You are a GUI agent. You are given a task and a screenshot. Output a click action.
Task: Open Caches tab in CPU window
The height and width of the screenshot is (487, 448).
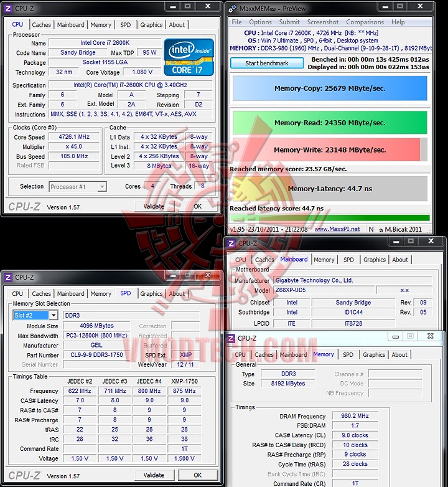coord(41,25)
